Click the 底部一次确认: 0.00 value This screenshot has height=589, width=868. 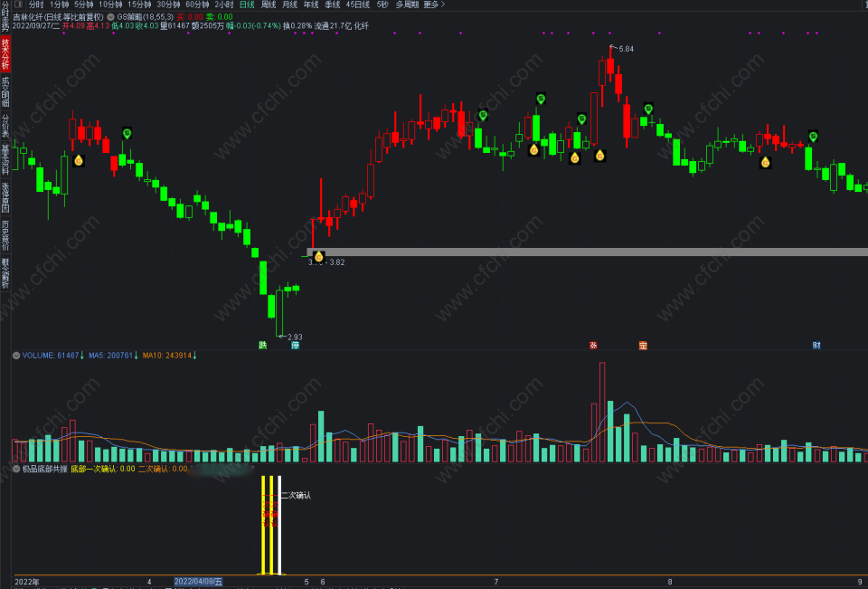[103, 469]
